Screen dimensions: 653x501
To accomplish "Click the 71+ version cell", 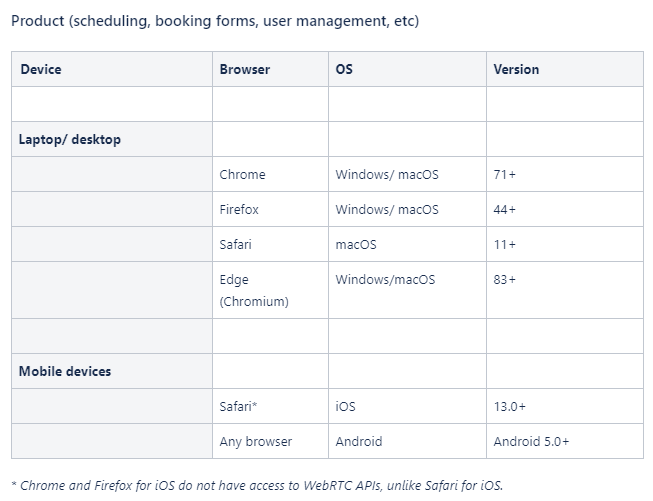I will [x=505, y=175].
